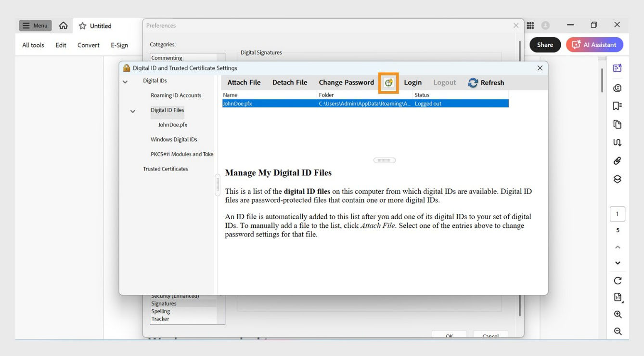644x356 pixels.
Task: Click the Attach File button
Action: (244, 82)
